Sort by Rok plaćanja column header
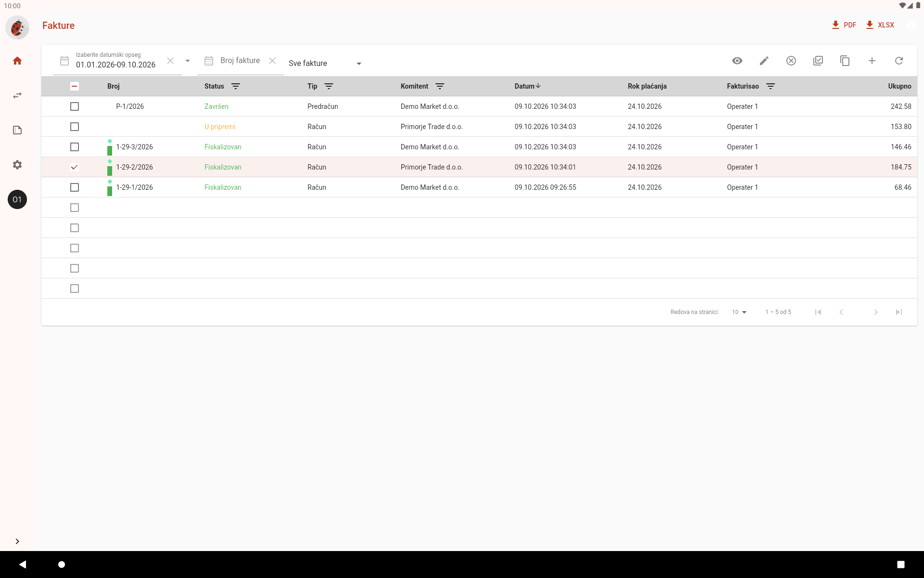Image resolution: width=924 pixels, height=578 pixels. coord(647,86)
